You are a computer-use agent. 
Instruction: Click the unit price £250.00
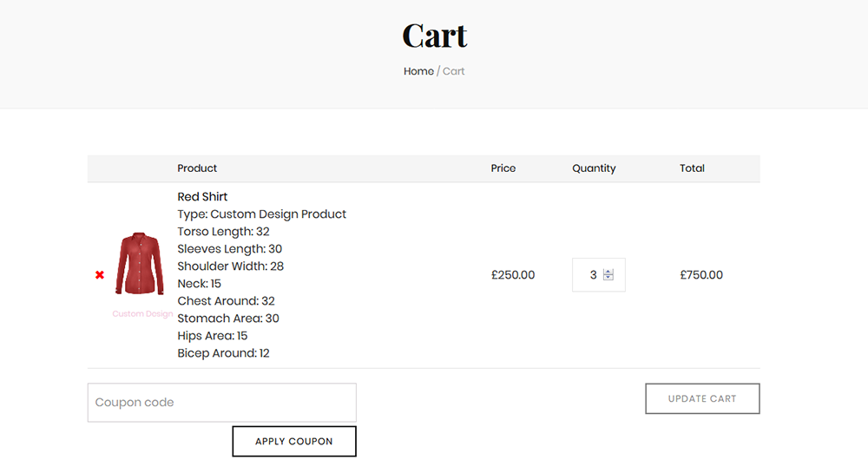(x=513, y=275)
